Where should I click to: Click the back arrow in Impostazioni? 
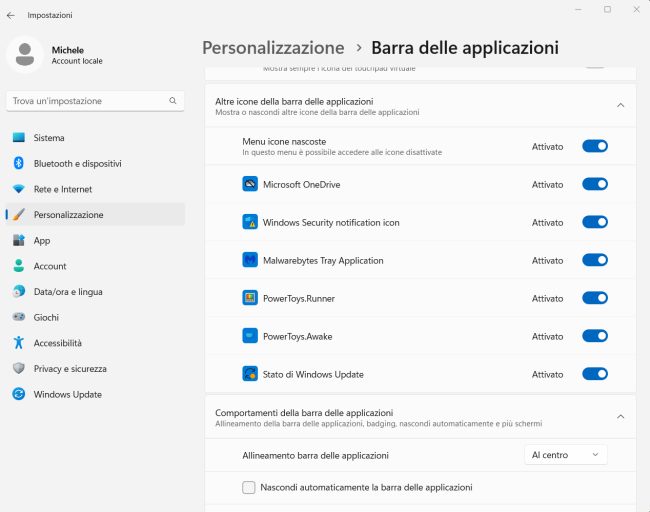[11, 15]
